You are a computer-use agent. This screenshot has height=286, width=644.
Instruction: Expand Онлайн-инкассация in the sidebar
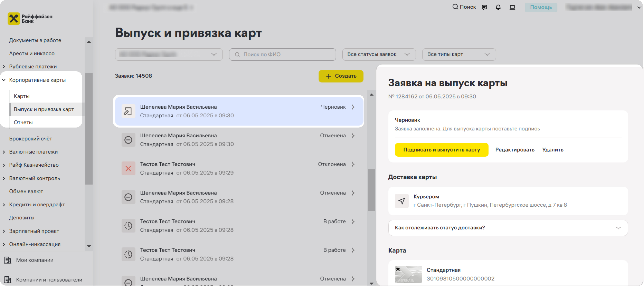4,244
